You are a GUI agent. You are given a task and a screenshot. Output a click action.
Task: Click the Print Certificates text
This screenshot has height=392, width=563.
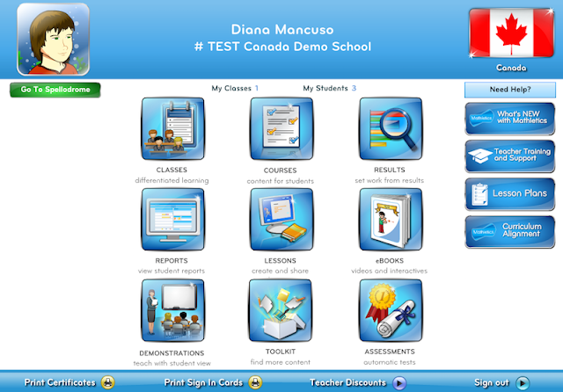[x=60, y=382]
